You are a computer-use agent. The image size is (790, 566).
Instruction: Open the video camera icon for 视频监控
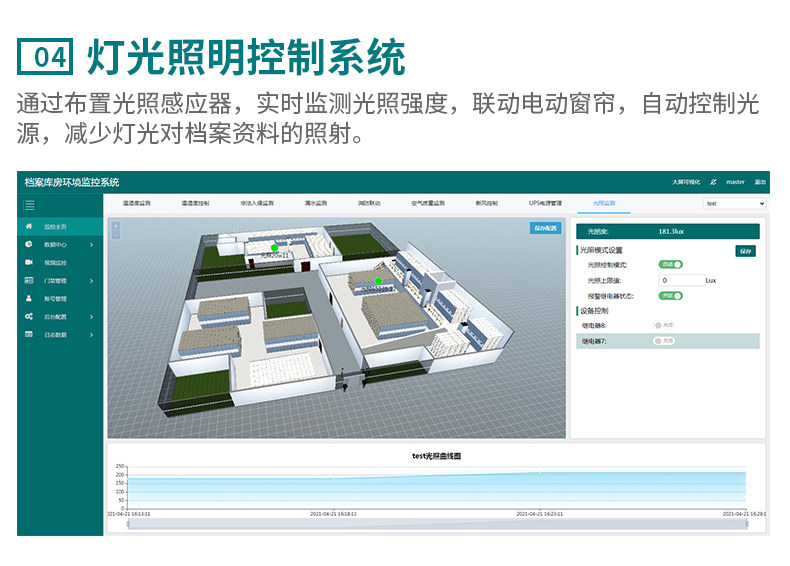click(x=29, y=262)
